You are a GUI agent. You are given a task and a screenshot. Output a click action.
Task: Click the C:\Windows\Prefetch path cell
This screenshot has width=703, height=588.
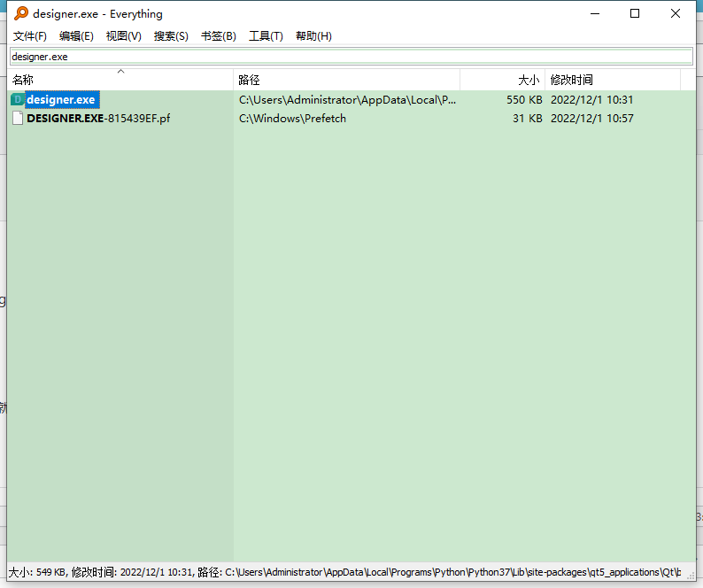pyautogui.click(x=292, y=119)
